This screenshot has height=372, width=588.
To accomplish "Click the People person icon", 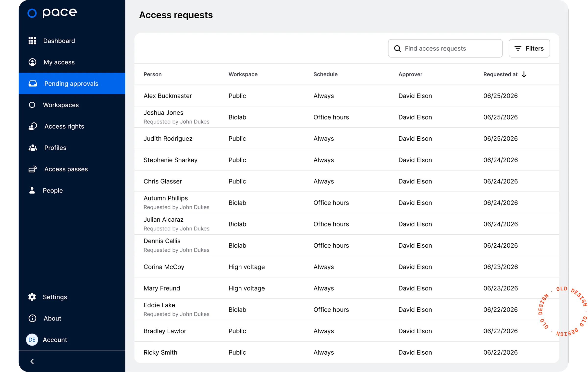I will (32, 190).
